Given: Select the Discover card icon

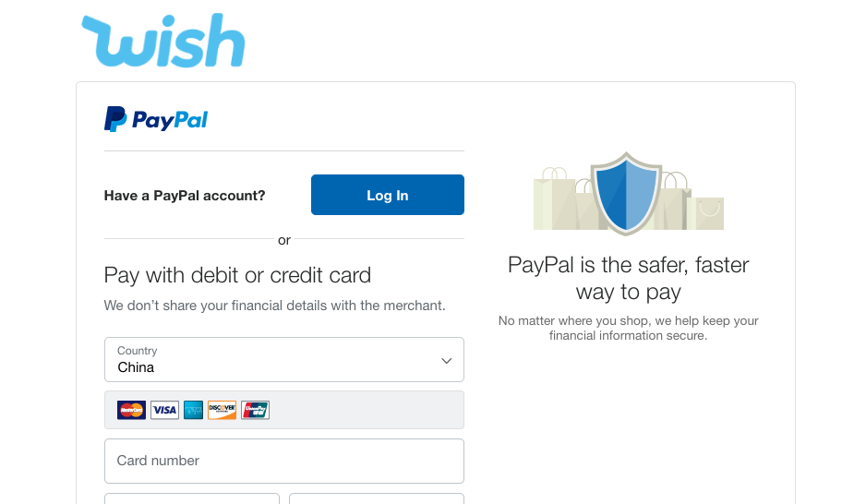Looking at the screenshot, I should pyautogui.click(x=222, y=410).
